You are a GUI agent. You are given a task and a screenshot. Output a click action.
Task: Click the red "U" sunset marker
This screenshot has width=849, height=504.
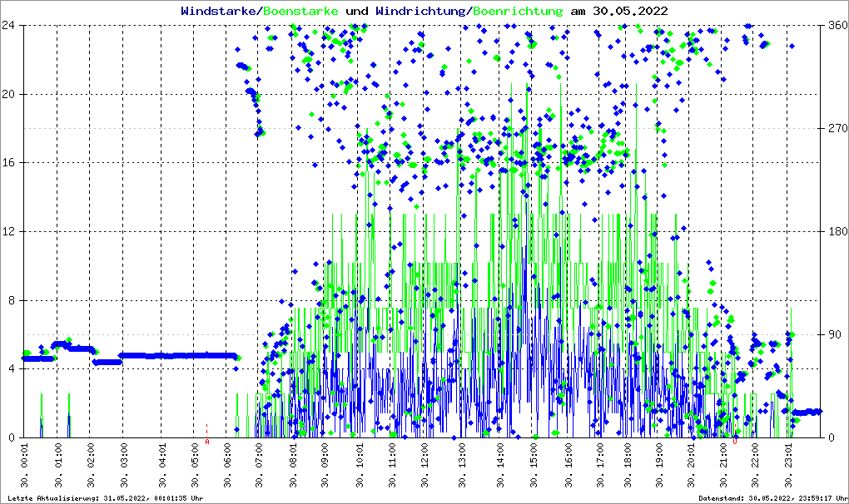735,442
